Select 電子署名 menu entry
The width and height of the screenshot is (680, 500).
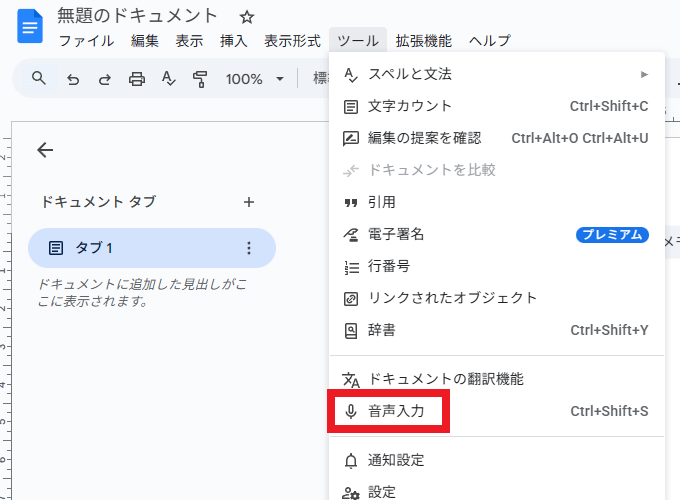coord(497,234)
